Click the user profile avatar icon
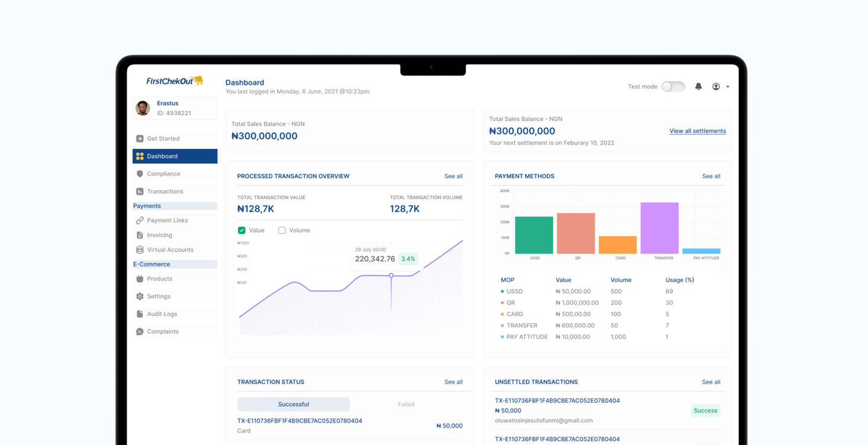This screenshot has width=868, height=445. [716, 87]
